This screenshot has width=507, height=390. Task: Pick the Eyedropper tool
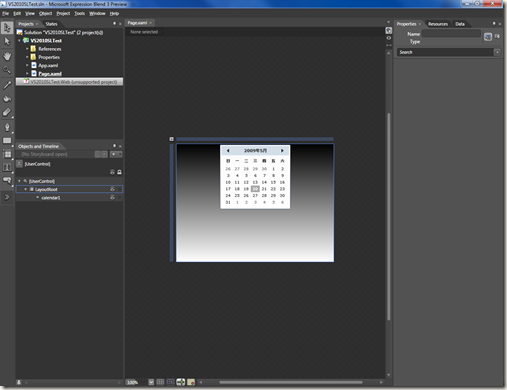click(x=7, y=85)
